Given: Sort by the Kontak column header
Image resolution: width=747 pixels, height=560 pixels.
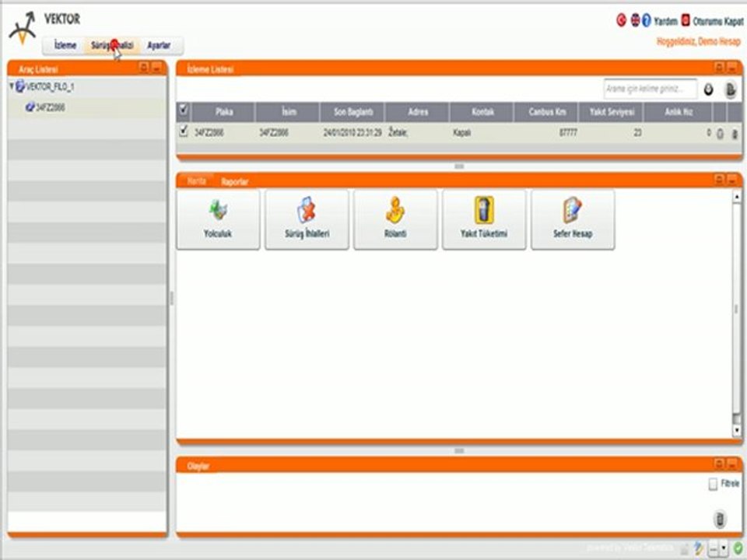Looking at the screenshot, I should pos(482,112).
